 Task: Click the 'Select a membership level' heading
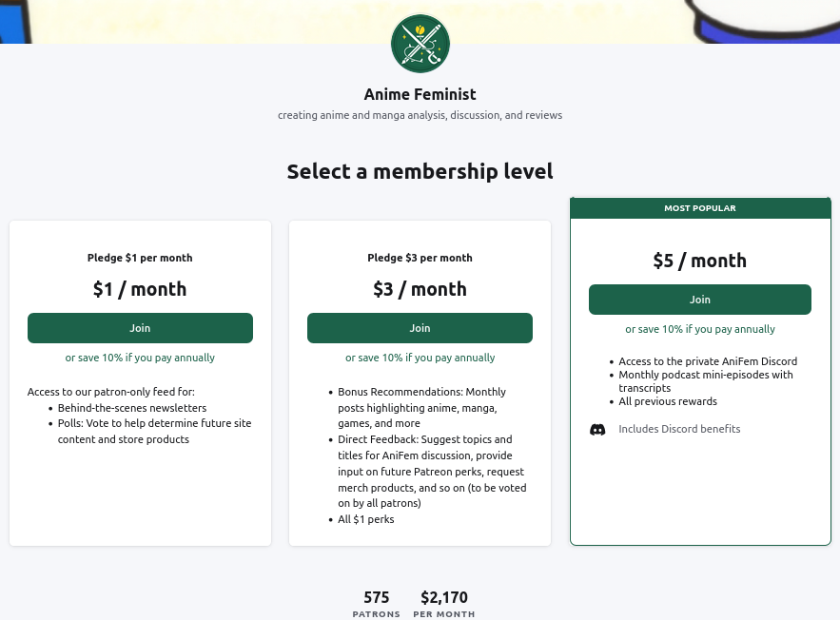420,172
